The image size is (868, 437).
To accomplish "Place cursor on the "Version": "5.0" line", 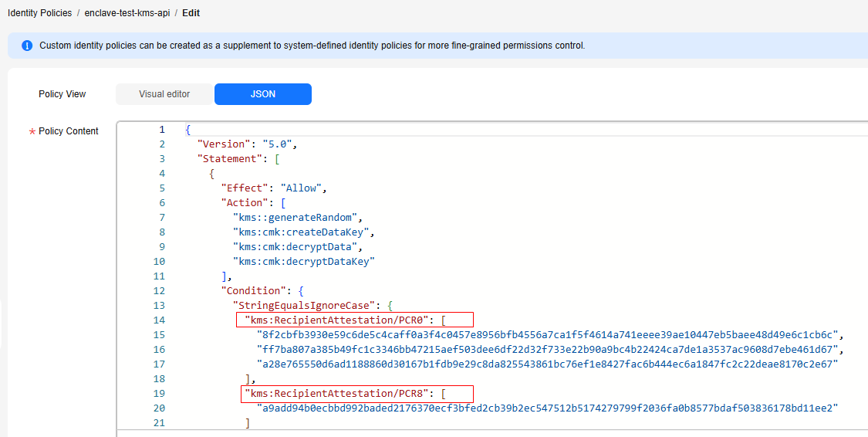I will pos(248,144).
